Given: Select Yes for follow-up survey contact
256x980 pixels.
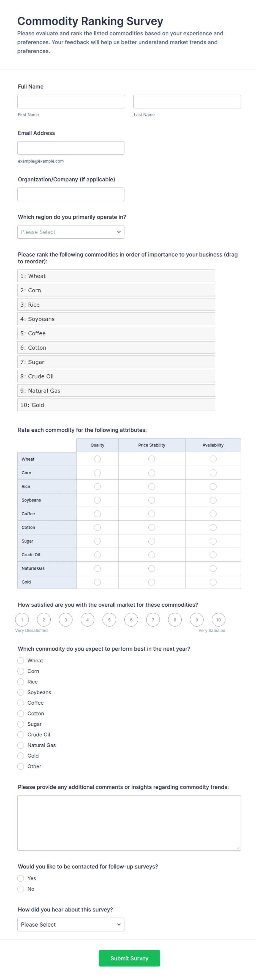Looking at the screenshot, I should [x=21, y=878].
